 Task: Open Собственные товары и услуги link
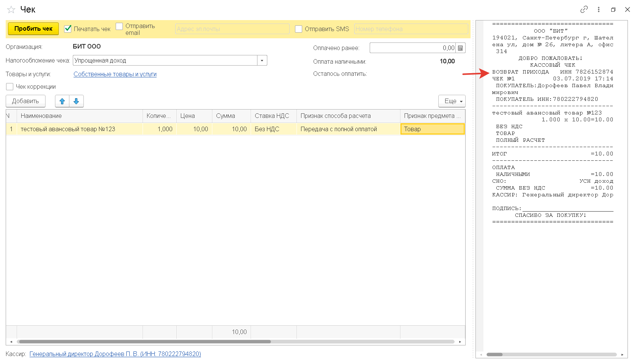point(115,74)
